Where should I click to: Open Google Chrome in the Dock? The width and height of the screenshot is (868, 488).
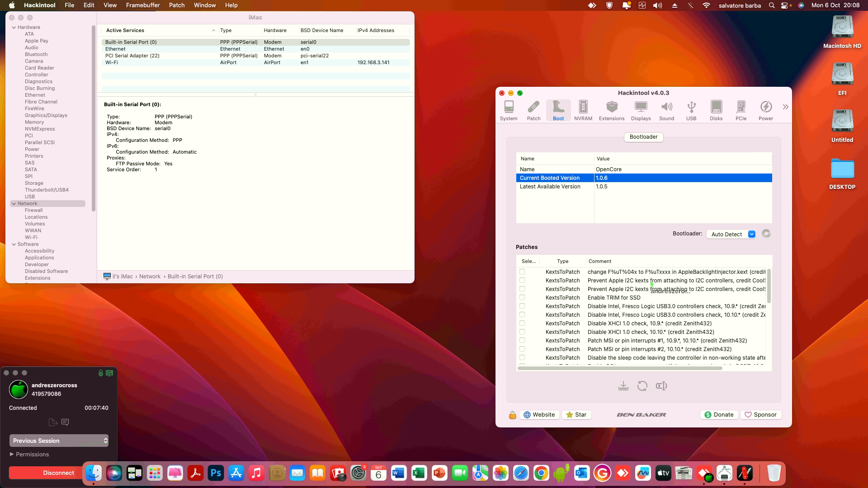tap(541, 473)
